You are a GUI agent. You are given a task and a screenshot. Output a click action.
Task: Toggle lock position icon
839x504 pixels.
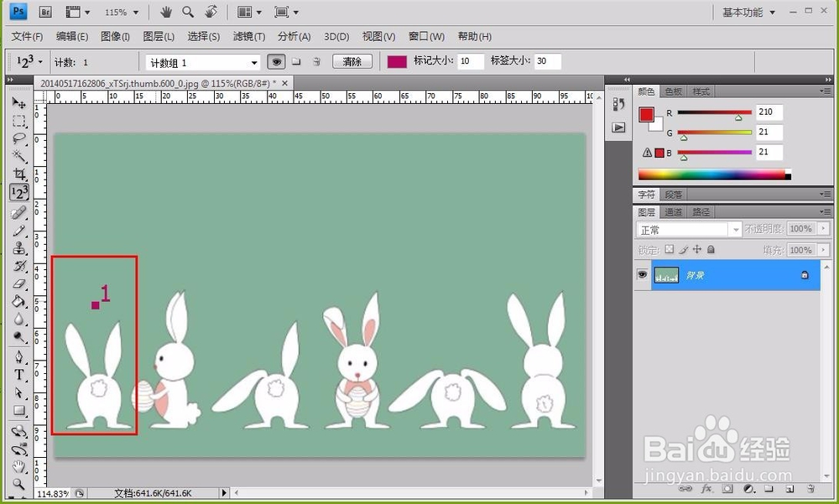[696, 249]
